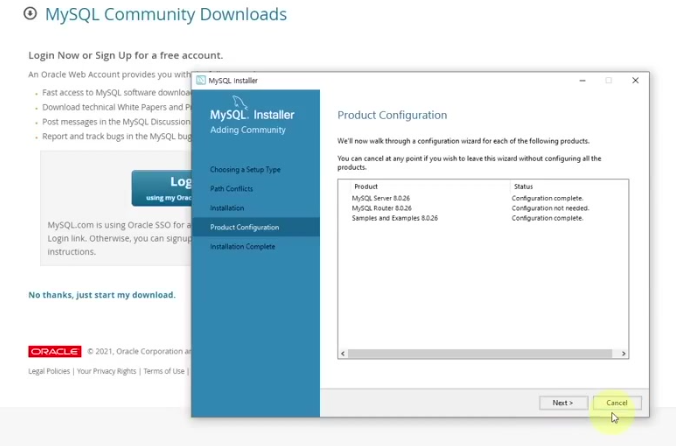Select the Samples and Examples 8.0.26 row

(x=483, y=218)
